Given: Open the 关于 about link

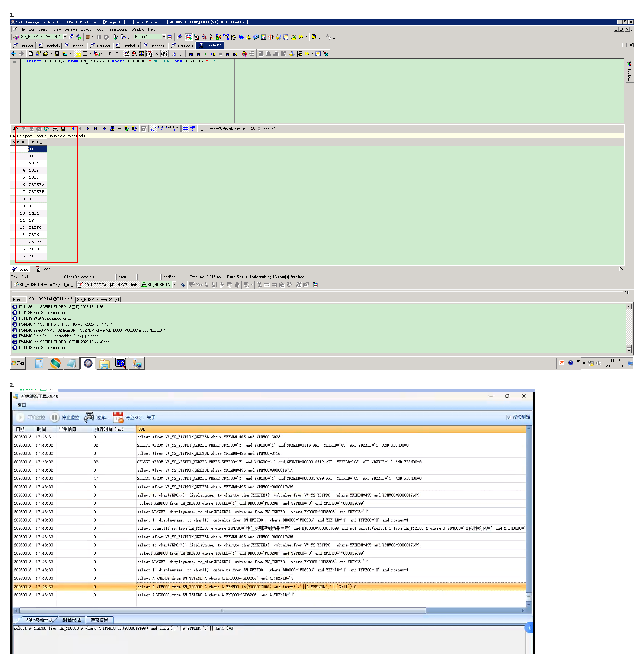Looking at the screenshot, I should 151,417.
